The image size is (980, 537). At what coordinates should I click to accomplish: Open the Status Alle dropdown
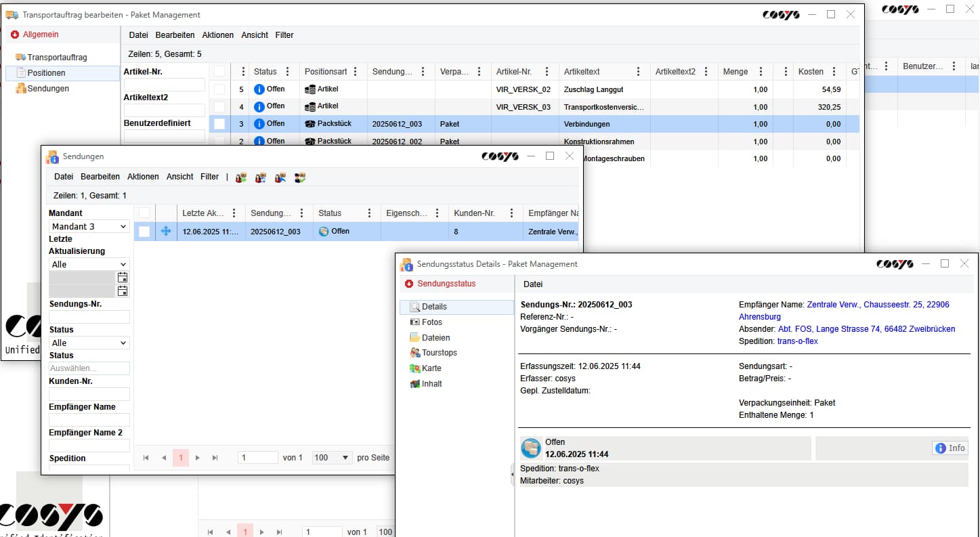(89, 343)
